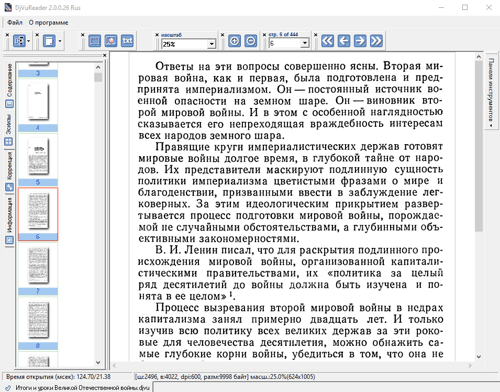500x392 pixels.
Task: Open the Файл menu
Action: 15,23
